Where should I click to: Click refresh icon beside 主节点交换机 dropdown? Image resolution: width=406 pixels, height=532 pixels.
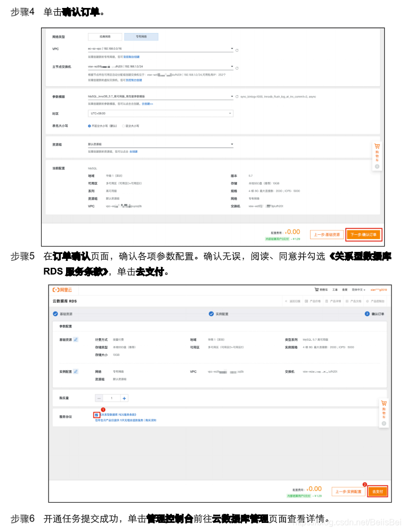click(x=237, y=68)
